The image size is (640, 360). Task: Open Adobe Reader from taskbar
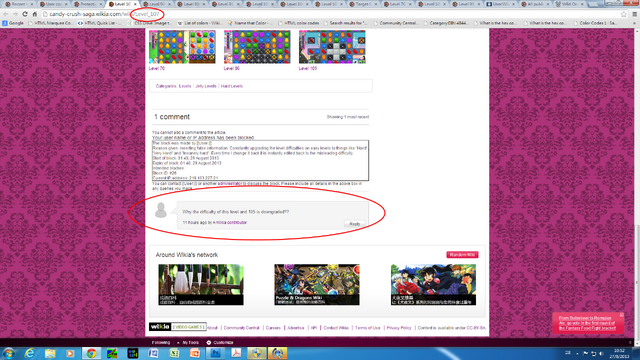click(x=236, y=353)
